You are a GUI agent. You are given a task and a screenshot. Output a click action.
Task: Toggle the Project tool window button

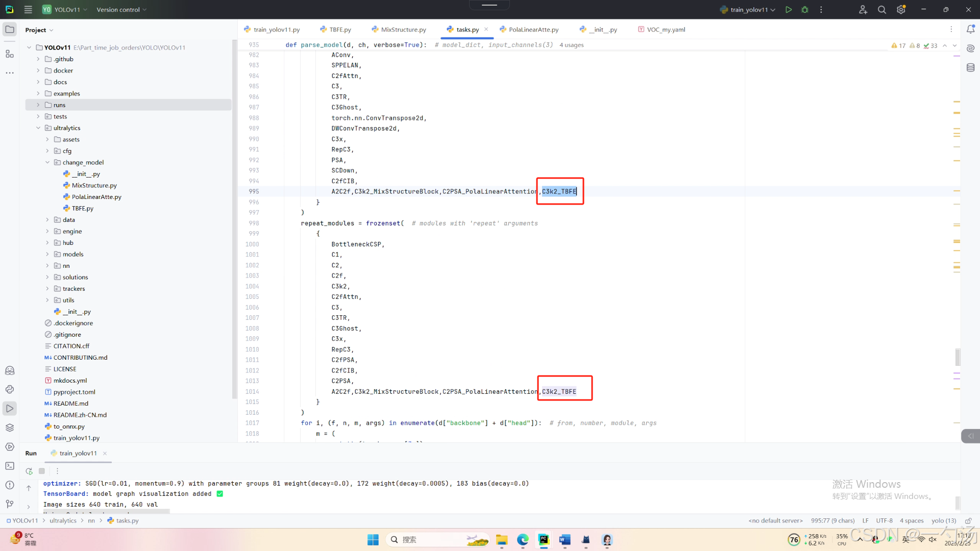(10, 30)
